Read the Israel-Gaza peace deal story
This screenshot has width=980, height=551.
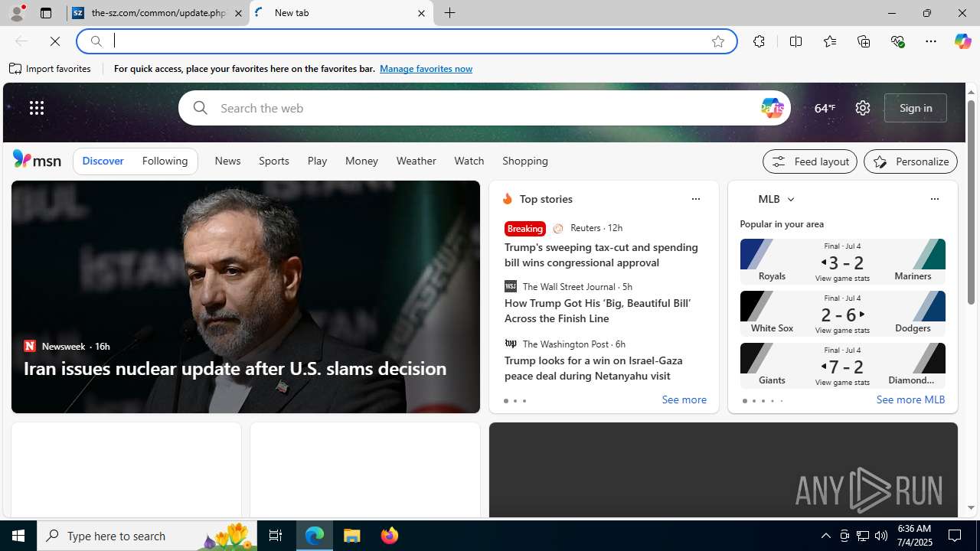pos(593,368)
